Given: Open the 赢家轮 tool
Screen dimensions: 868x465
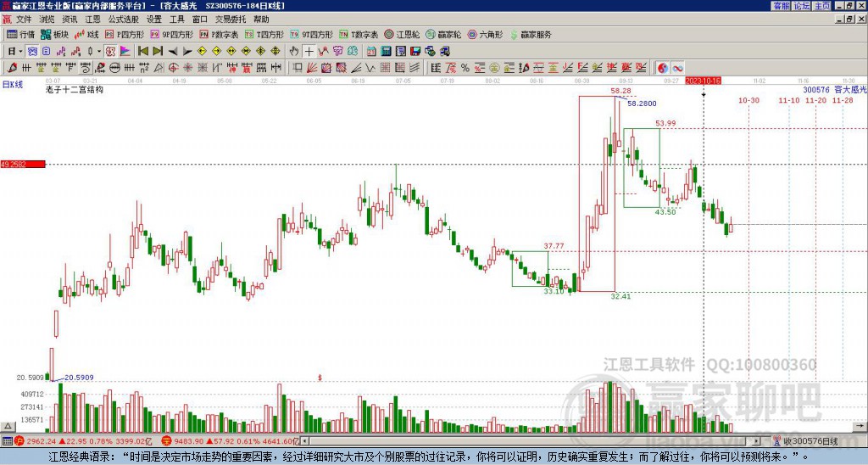Looking at the screenshot, I should [x=443, y=34].
